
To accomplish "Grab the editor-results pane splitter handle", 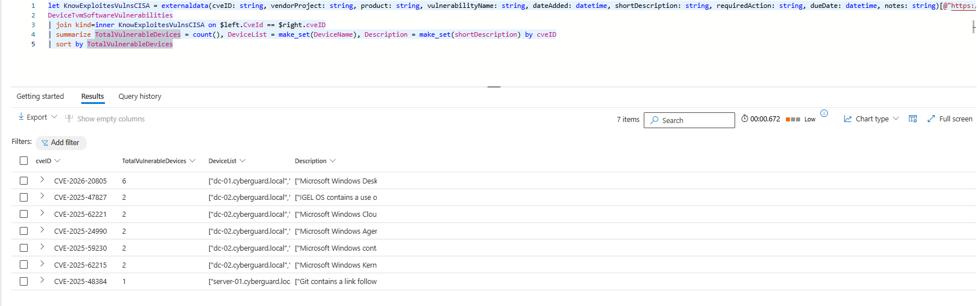I will click(x=494, y=87).
